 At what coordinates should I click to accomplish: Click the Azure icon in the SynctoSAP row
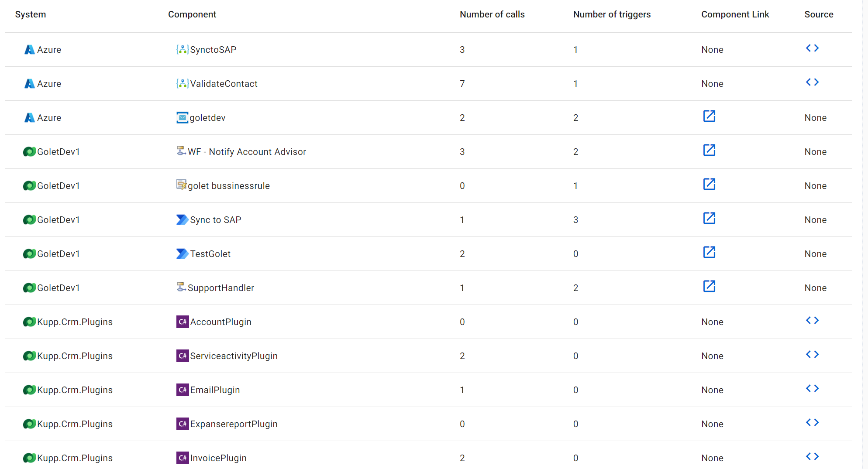[x=29, y=49]
